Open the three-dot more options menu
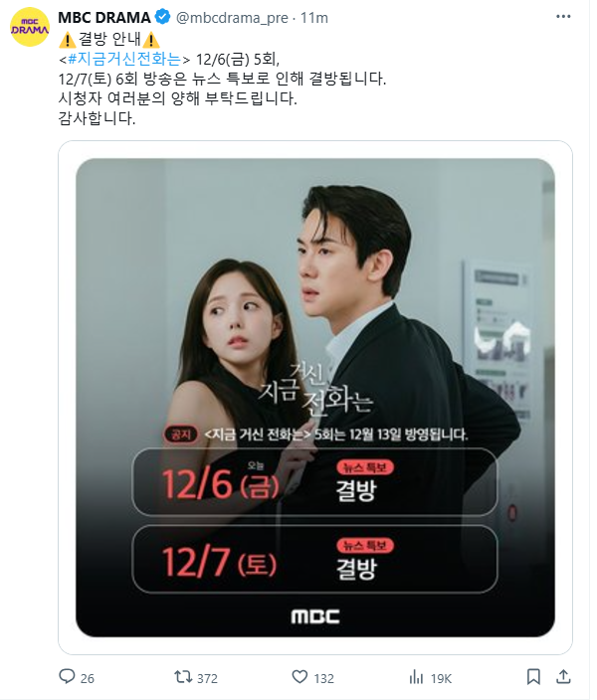Image resolution: width=597 pixels, height=700 pixels. coord(563,17)
